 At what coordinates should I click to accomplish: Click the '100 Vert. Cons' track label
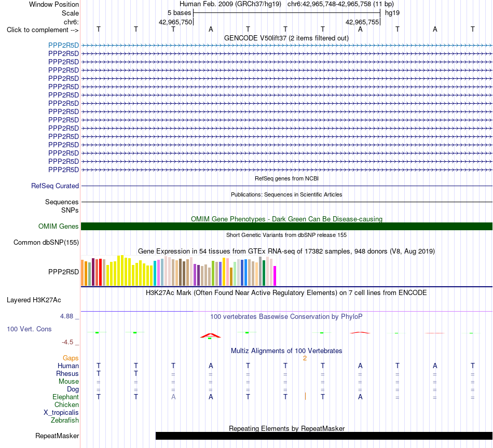coord(29,329)
